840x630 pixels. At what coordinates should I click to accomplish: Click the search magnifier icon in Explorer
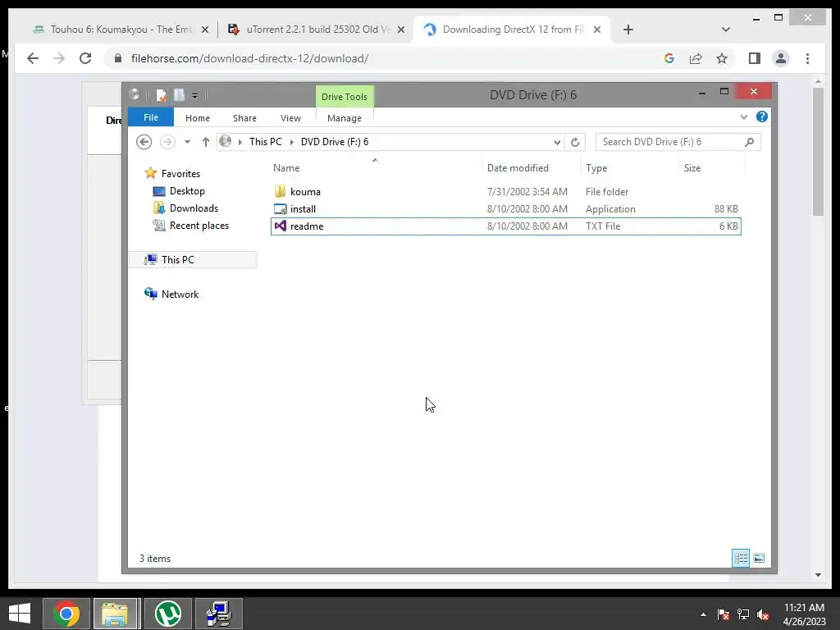point(749,142)
